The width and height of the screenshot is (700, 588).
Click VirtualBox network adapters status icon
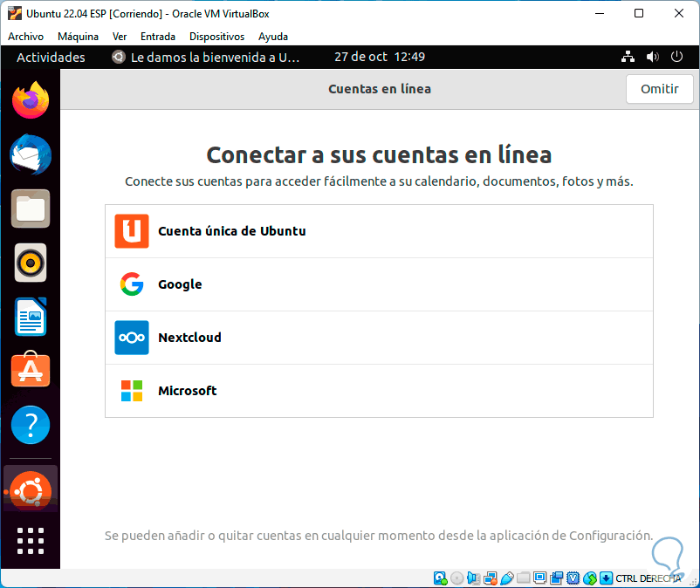(491, 578)
